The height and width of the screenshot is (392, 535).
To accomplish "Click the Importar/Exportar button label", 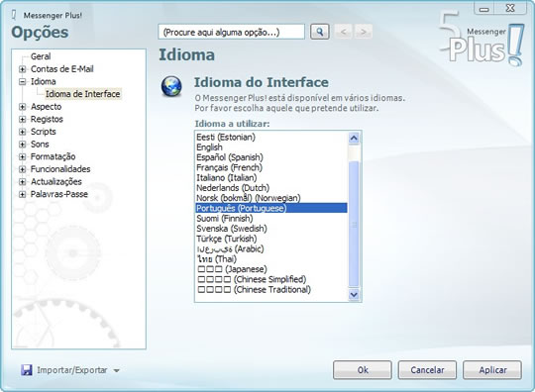I will point(72,370).
